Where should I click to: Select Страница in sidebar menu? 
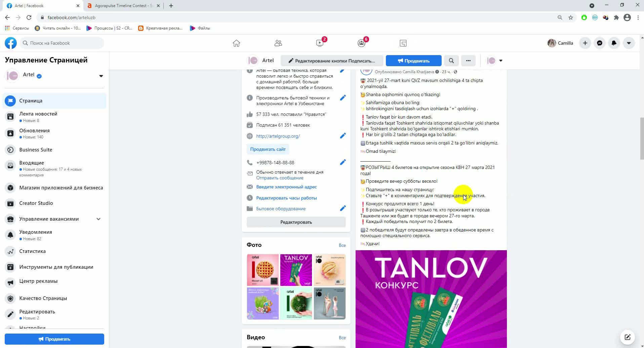(x=54, y=101)
